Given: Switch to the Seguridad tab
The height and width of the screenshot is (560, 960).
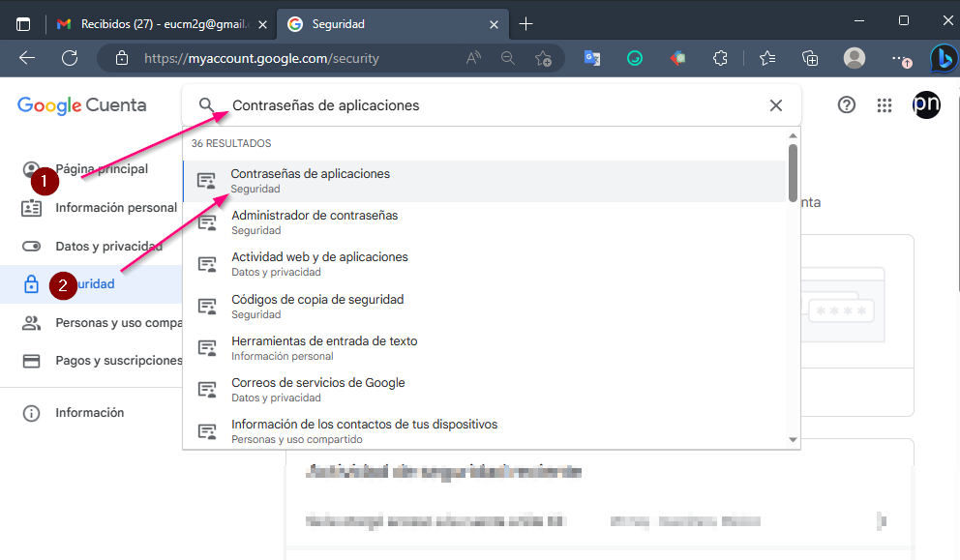Looking at the screenshot, I should pyautogui.click(x=393, y=24).
